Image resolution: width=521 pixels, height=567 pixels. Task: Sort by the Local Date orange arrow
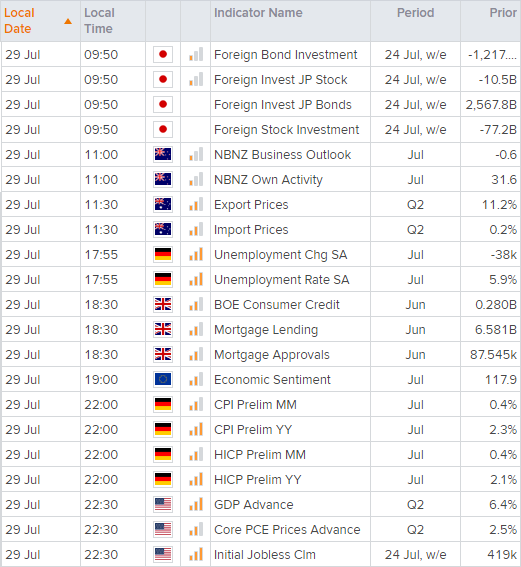pyautogui.click(x=68, y=21)
